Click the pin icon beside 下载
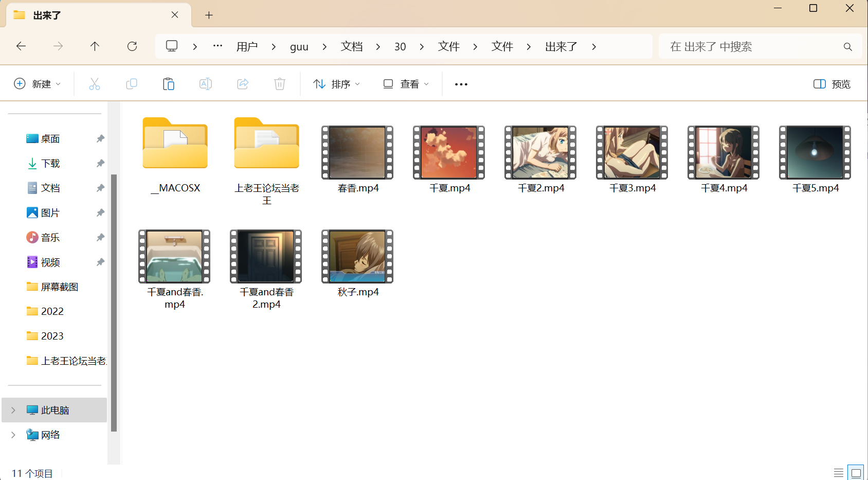 point(100,163)
